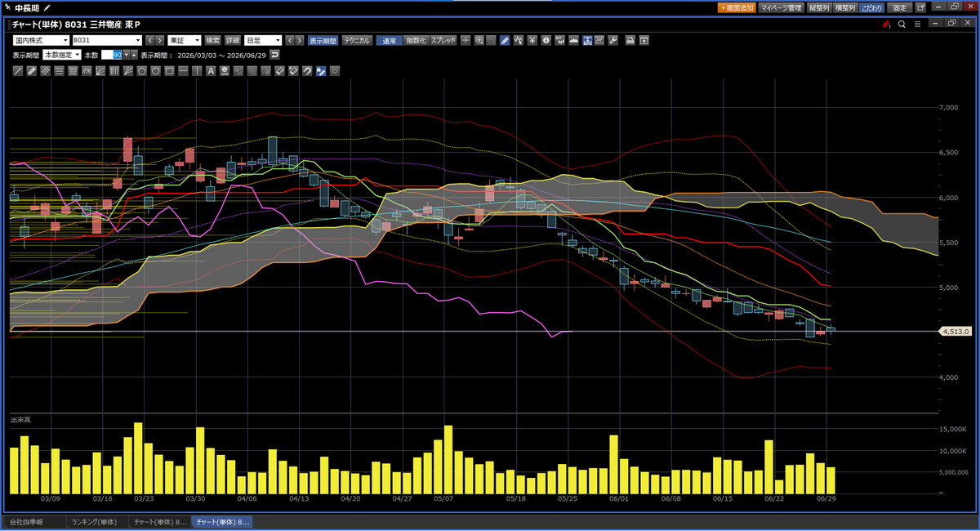Open the 国内株式 market type dropdown

point(41,40)
